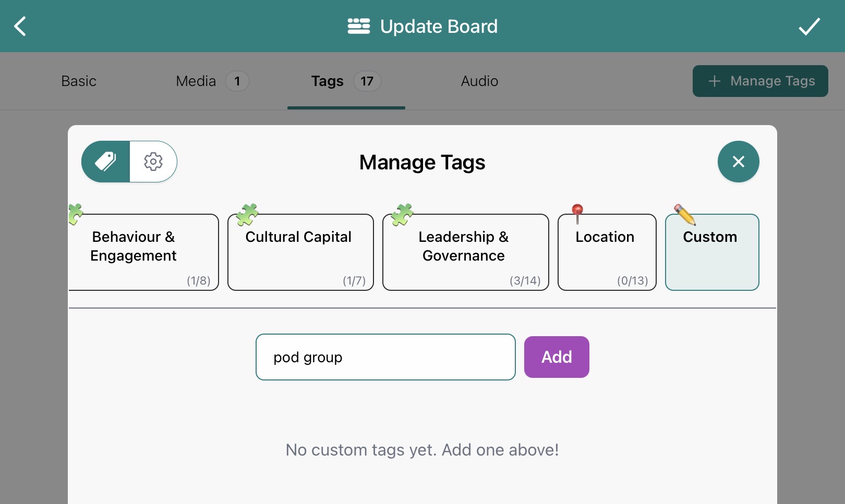The height and width of the screenshot is (504, 845).
Task: Toggle to the gear view in Manage Tags
Action: click(x=153, y=162)
